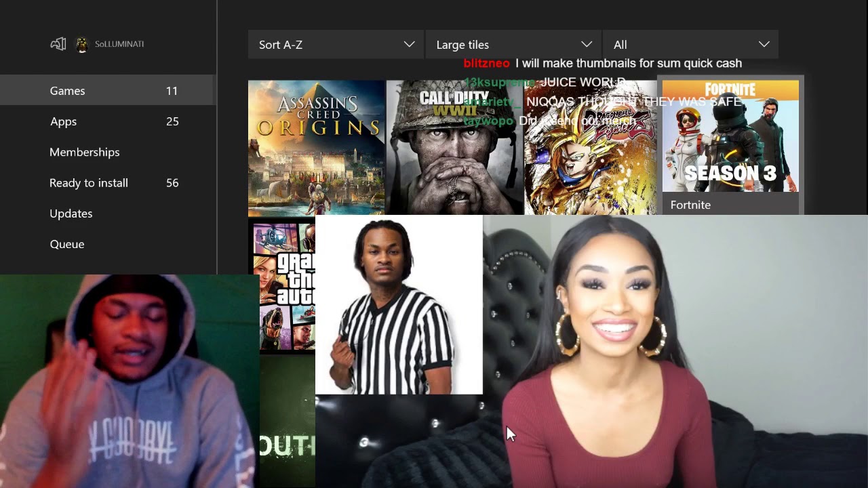
Task: Open the Large tiles view dropdown
Action: tap(513, 44)
